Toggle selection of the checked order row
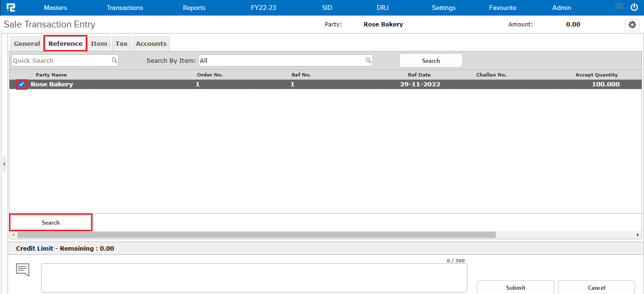Viewport: 644px width, 294px height. [x=21, y=84]
